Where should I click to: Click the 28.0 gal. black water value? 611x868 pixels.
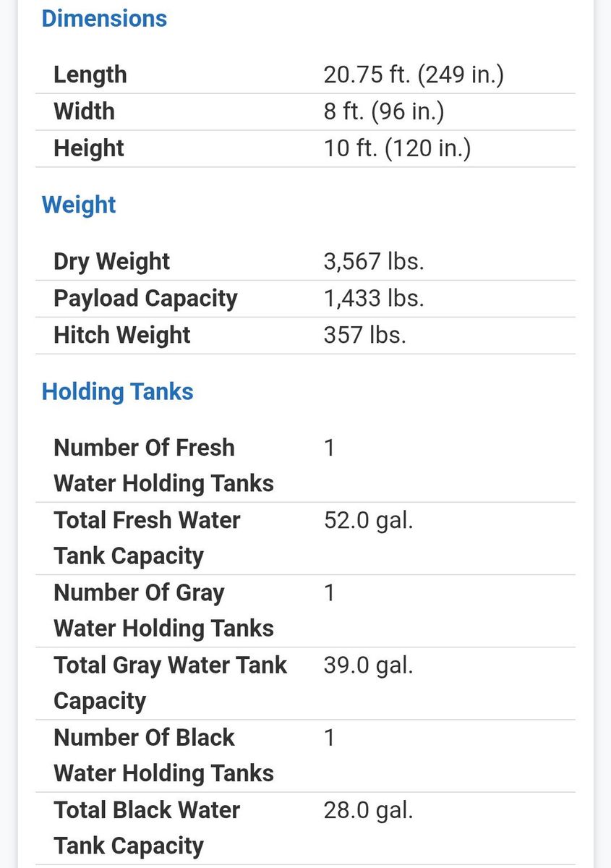click(x=369, y=809)
